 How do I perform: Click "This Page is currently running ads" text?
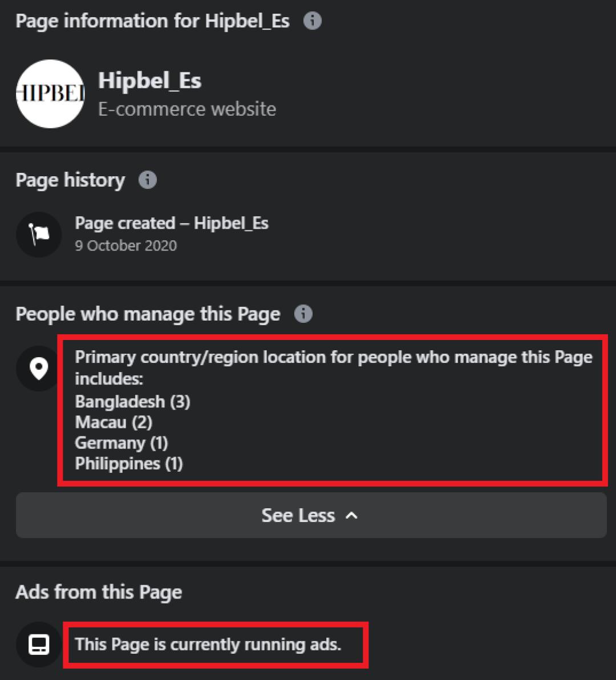click(x=208, y=645)
